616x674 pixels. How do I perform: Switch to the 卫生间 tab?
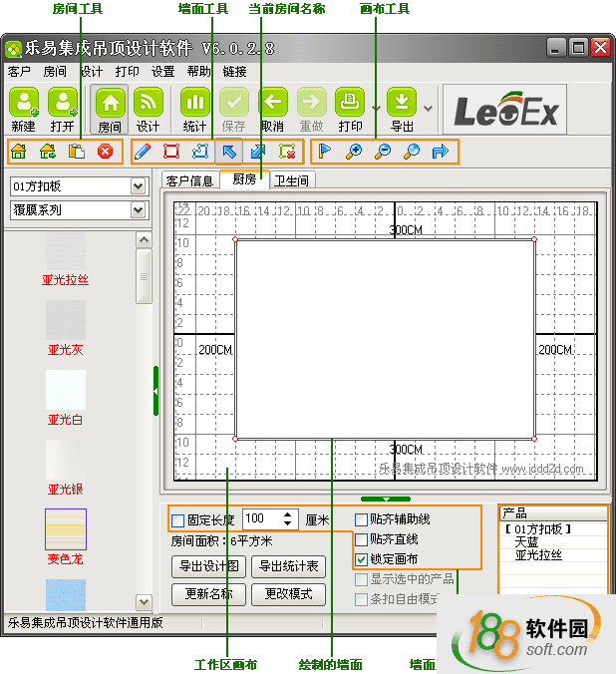[x=291, y=180]
